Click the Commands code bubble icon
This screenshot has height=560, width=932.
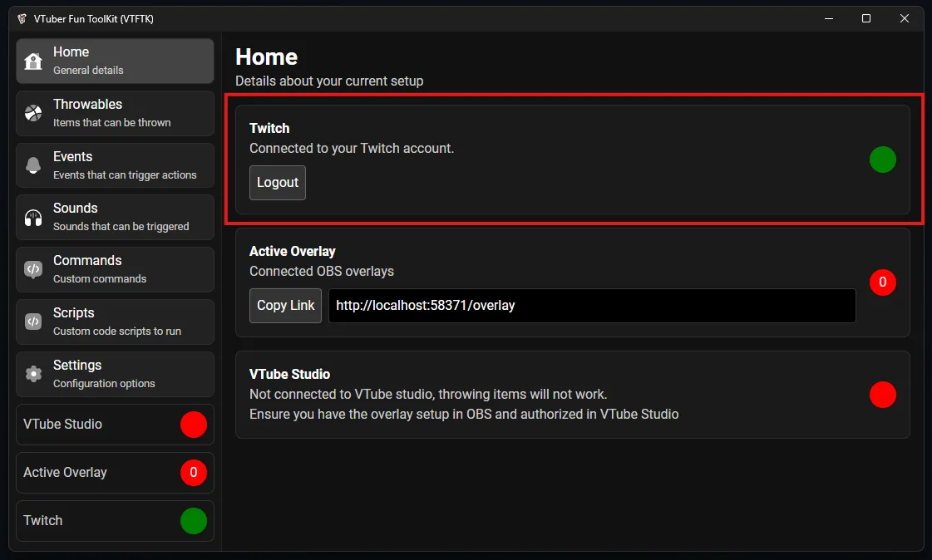tap(33, 269)
